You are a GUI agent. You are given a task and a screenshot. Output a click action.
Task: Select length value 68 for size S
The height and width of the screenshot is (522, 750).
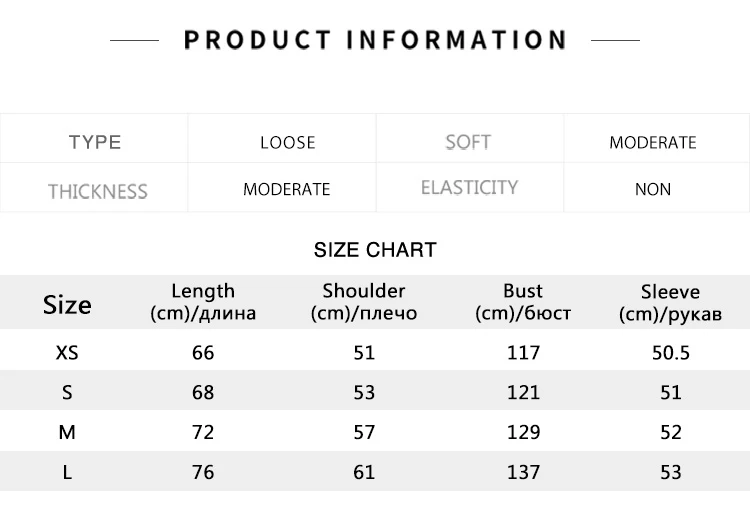[203, 392]
